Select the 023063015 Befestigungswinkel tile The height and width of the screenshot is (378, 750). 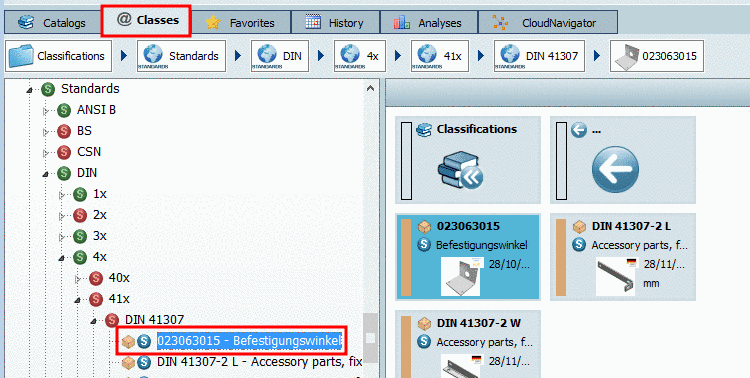[468, 257]
